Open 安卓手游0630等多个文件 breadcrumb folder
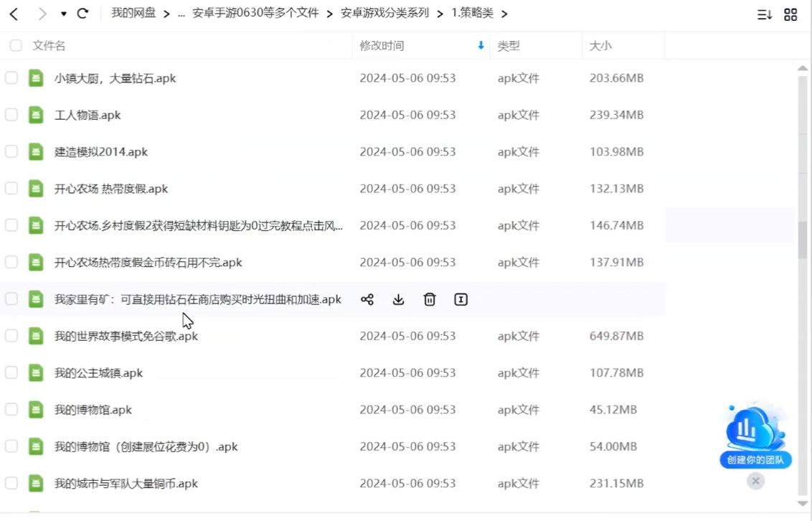The width and height of the screenshot is (812, 521). (x=255, y=14)
